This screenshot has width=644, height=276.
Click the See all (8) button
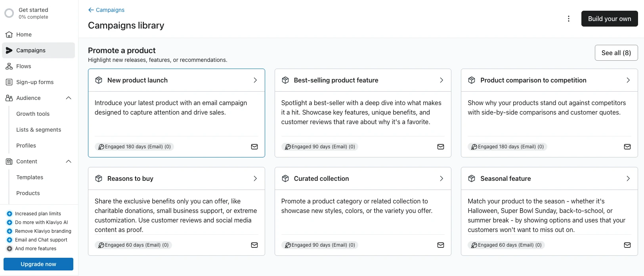coord(616,53)
